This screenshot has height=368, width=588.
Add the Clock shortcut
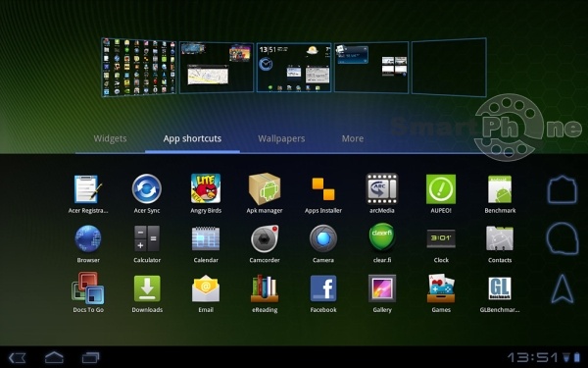[x=441, y=238]
